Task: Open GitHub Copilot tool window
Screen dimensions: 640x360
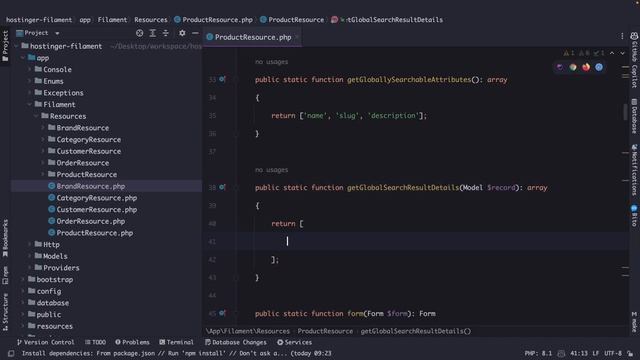Action: coord(634,59)
